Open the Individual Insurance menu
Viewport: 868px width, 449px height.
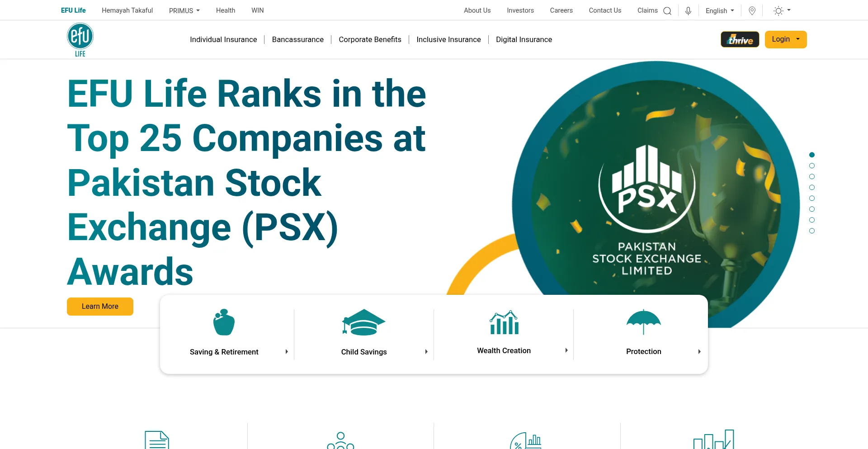pyautogui.click(x=223, y=40)
